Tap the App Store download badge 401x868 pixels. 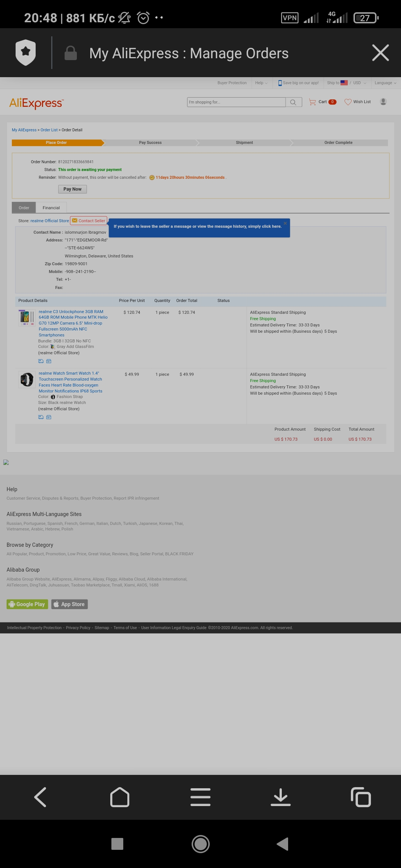(69, 604)
